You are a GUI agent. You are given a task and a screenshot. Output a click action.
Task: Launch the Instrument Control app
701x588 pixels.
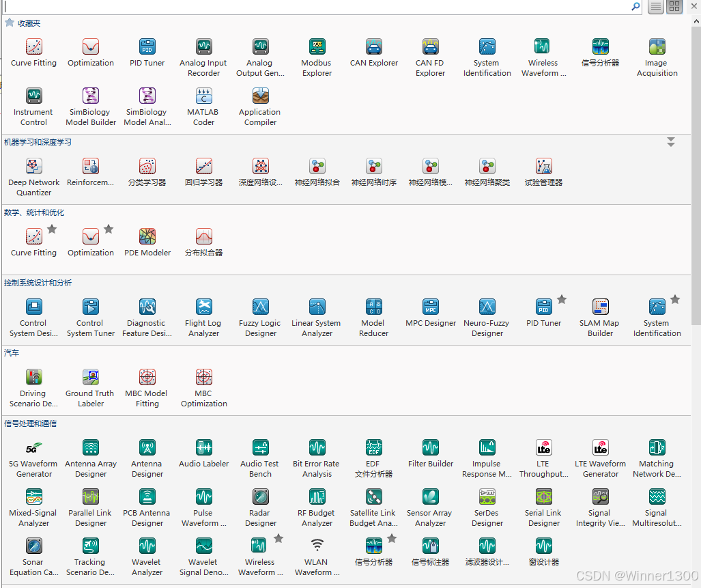pos(33,107)
